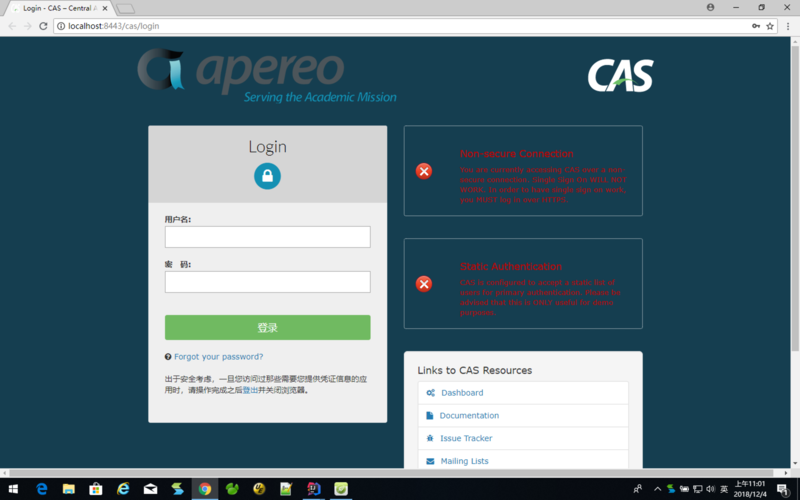Click the 登出 logout link
Viewport: 800px width, 500px height.
(250, 390)
